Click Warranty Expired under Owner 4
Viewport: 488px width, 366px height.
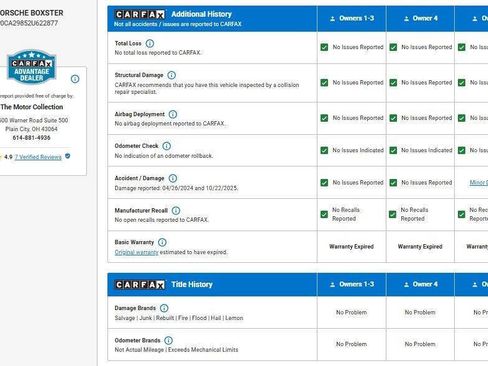pos(420,247)
